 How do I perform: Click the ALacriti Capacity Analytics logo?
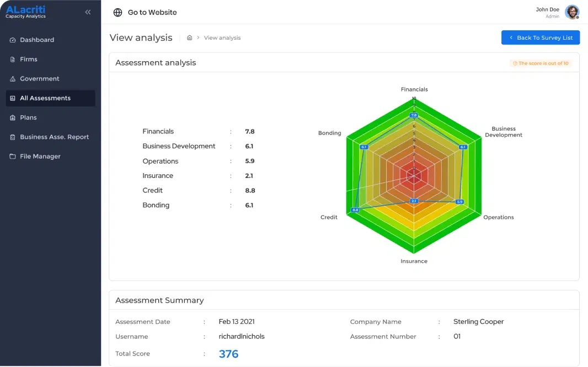(x=26, y=12)
